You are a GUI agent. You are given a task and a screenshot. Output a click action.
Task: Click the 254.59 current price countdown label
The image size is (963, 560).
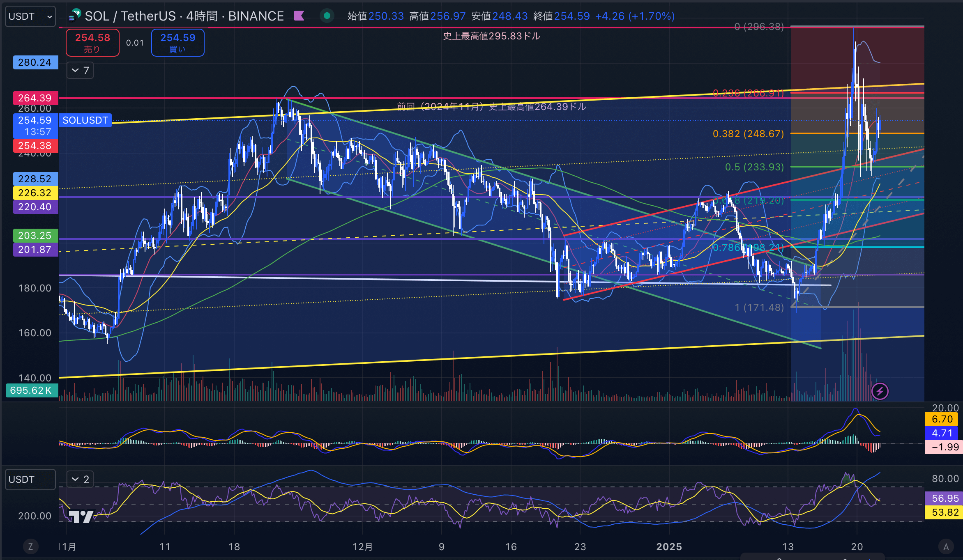pyautogui.click(x=35, y=126)
